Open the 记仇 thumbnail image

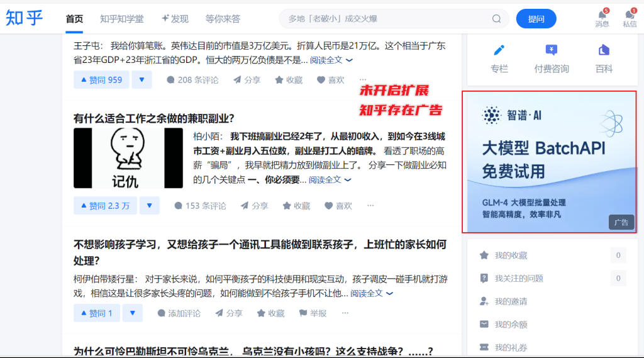tap(128, 158)
